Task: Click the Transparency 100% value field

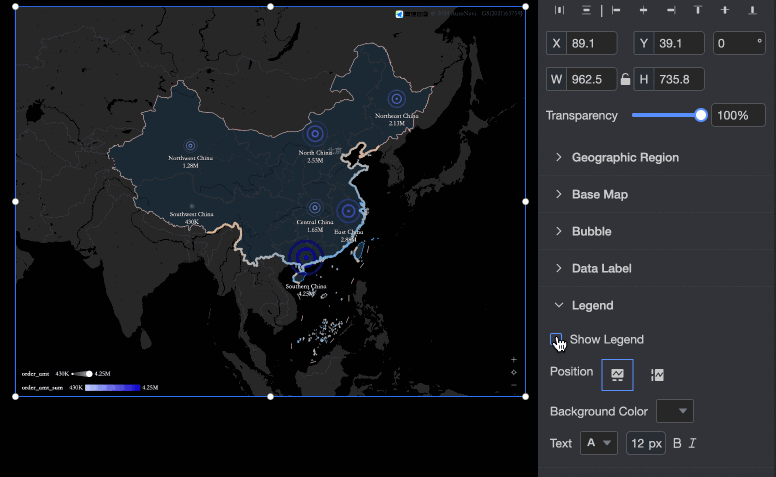Action: (x=738, y=115)
